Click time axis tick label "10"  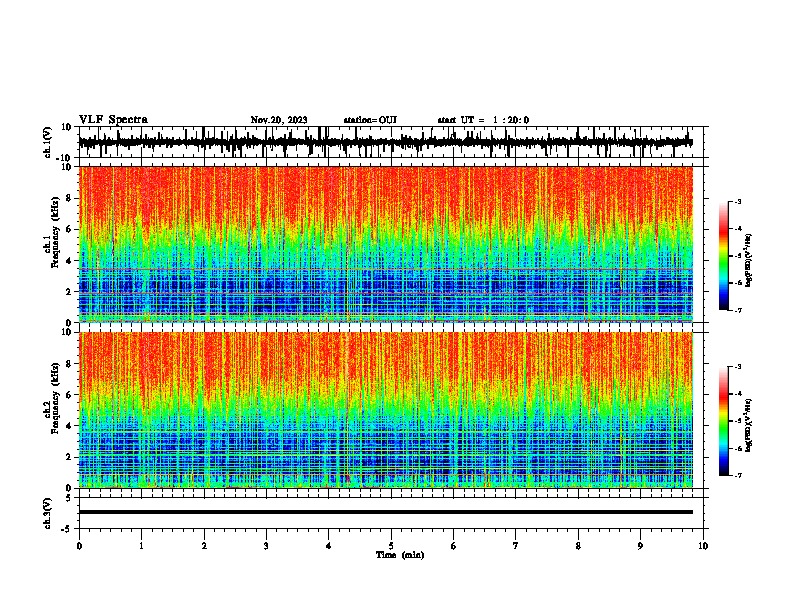point(703,546)
